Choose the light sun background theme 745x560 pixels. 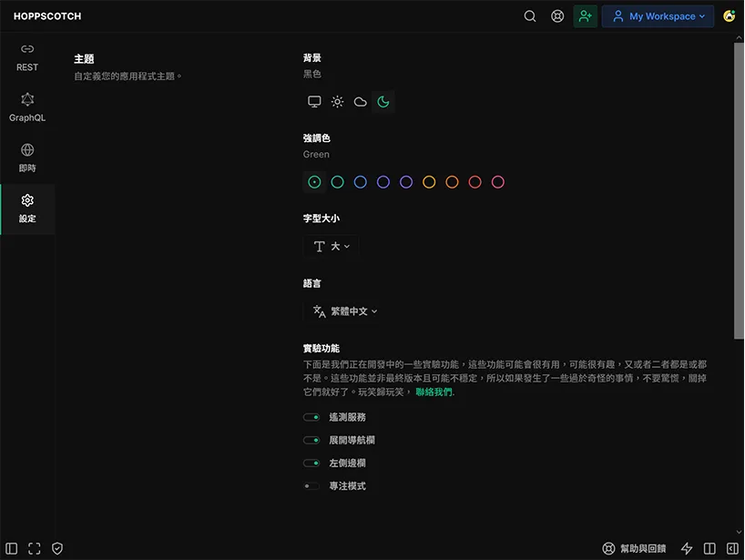[337, 102]
